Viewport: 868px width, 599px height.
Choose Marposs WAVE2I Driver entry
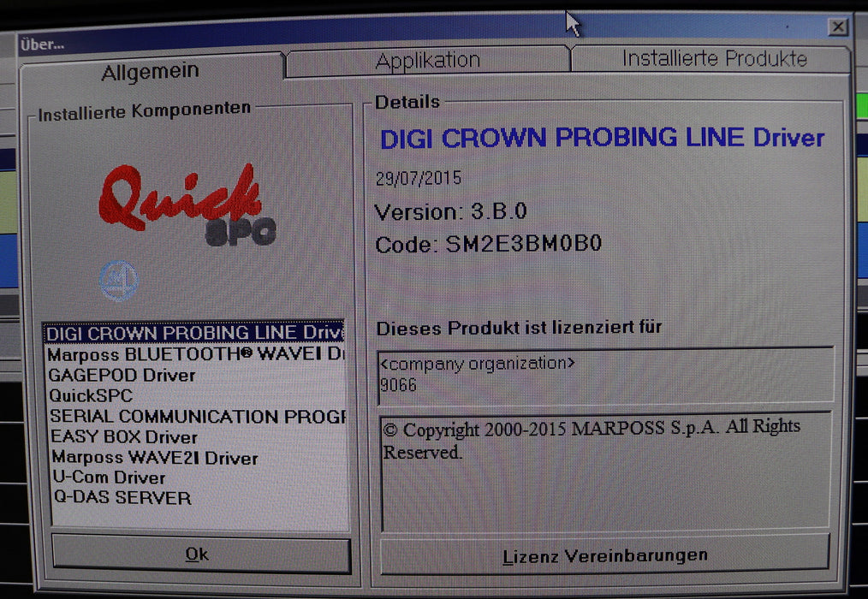(x=155, y=458)
